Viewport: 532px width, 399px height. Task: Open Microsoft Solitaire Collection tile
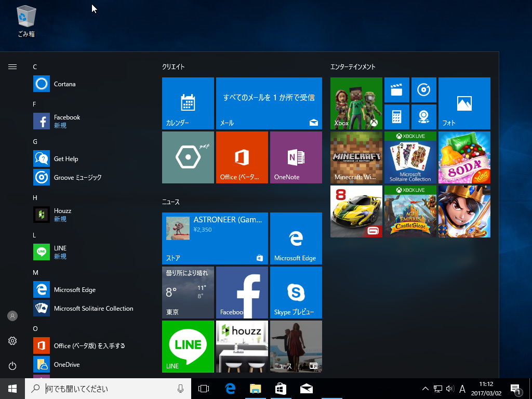click(410, 157)
